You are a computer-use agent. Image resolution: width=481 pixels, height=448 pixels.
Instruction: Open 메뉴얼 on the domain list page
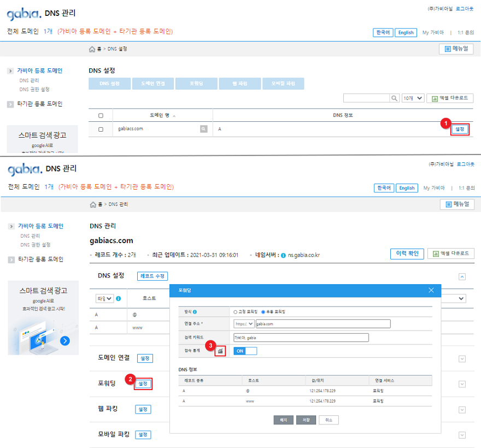456,49
